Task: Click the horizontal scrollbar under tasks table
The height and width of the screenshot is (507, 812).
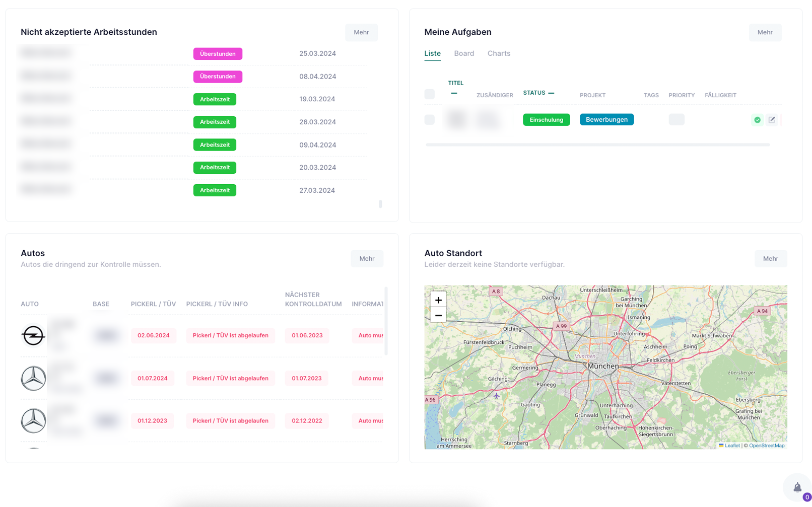Action: pos(597,145)
